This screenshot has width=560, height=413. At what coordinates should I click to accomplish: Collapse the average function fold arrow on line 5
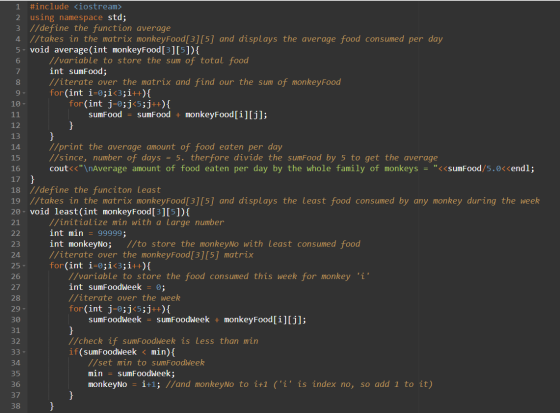[24, 50]
